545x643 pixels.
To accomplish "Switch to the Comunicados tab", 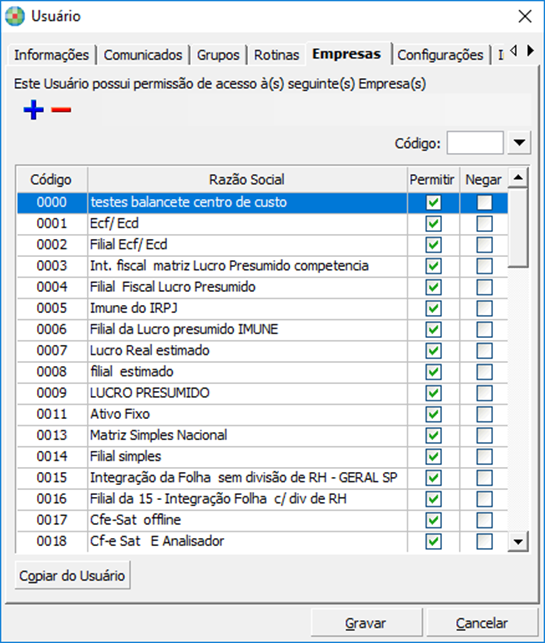I will click(x=143, y=55).
